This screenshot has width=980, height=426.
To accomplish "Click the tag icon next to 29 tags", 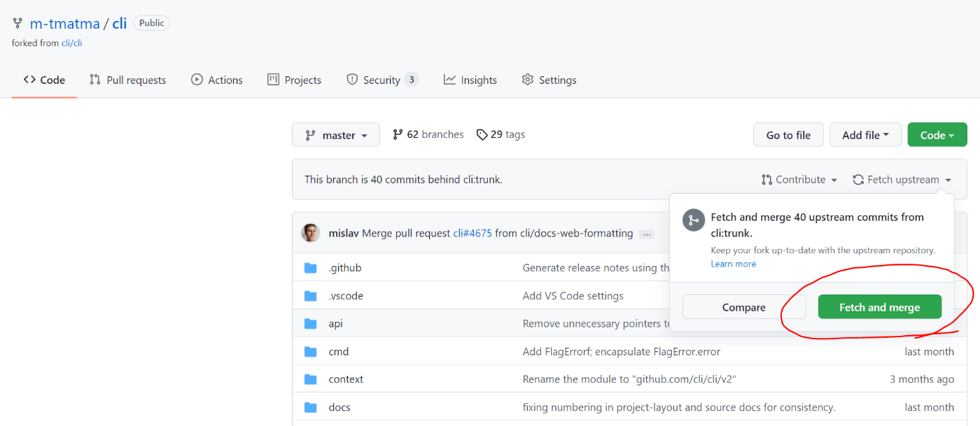I will (482, 134).
